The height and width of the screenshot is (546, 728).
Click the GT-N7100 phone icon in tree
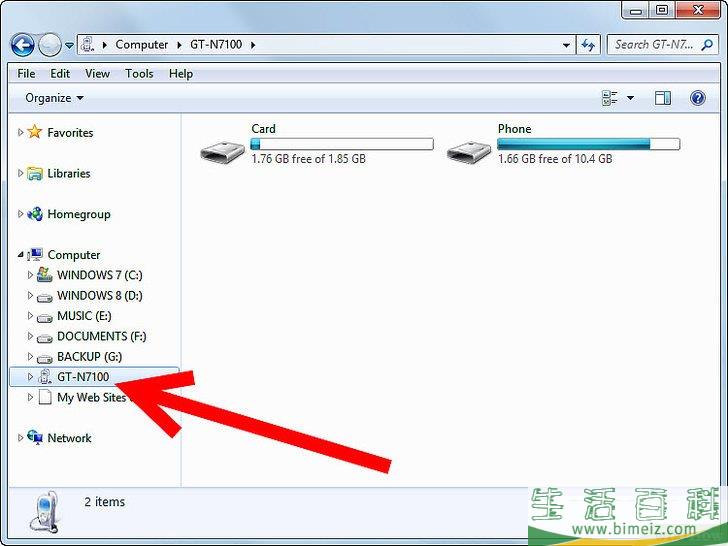tap(45, 377)
